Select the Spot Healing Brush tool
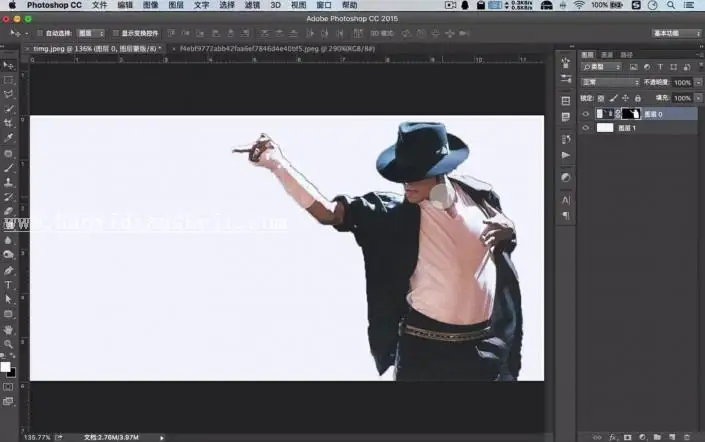This screenshot has width=705, height=442. coord(8,154)
